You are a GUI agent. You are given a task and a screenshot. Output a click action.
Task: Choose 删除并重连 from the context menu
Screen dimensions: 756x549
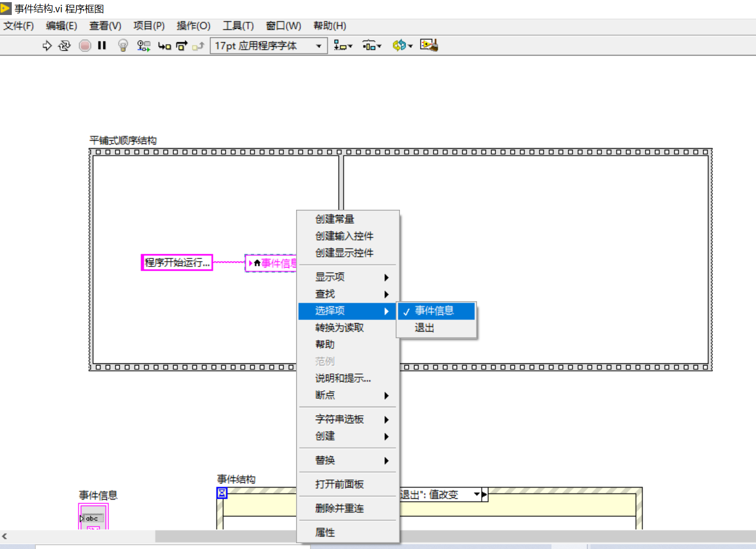pos(348,508)
